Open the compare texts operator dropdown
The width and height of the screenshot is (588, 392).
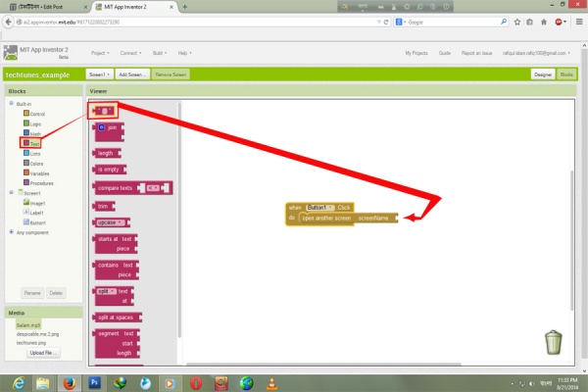(x=153, y=188)
